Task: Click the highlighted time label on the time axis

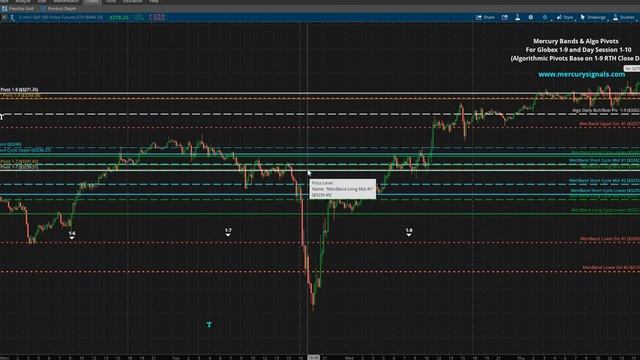Action: (x=313, y=358)
